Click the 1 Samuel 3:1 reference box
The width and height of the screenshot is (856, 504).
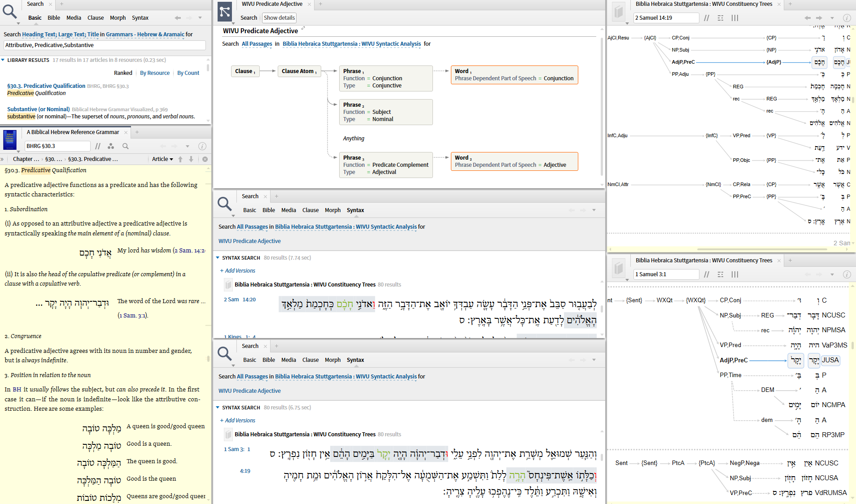tap(666, 274)
